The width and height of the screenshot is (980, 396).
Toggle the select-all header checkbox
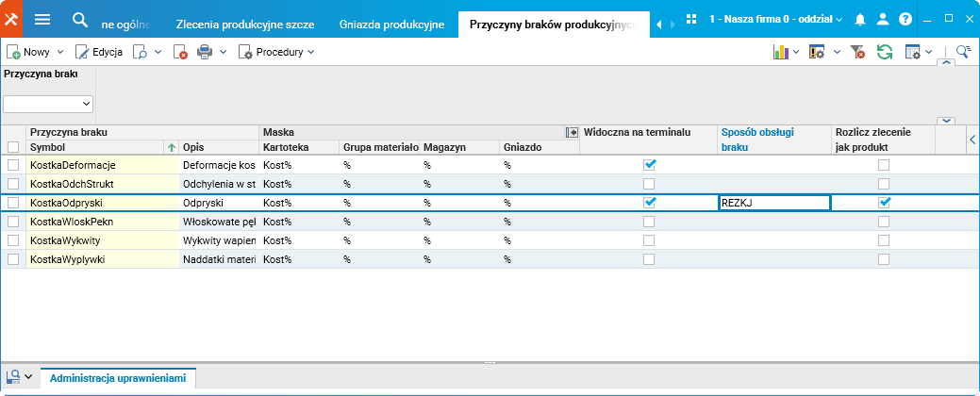12,147
